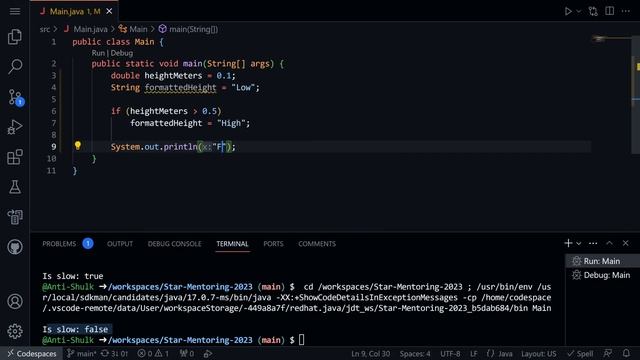Open the Remote Explorer view
Image resolution: width=640 pixels, height=360 pixels.
coord(15,217)
